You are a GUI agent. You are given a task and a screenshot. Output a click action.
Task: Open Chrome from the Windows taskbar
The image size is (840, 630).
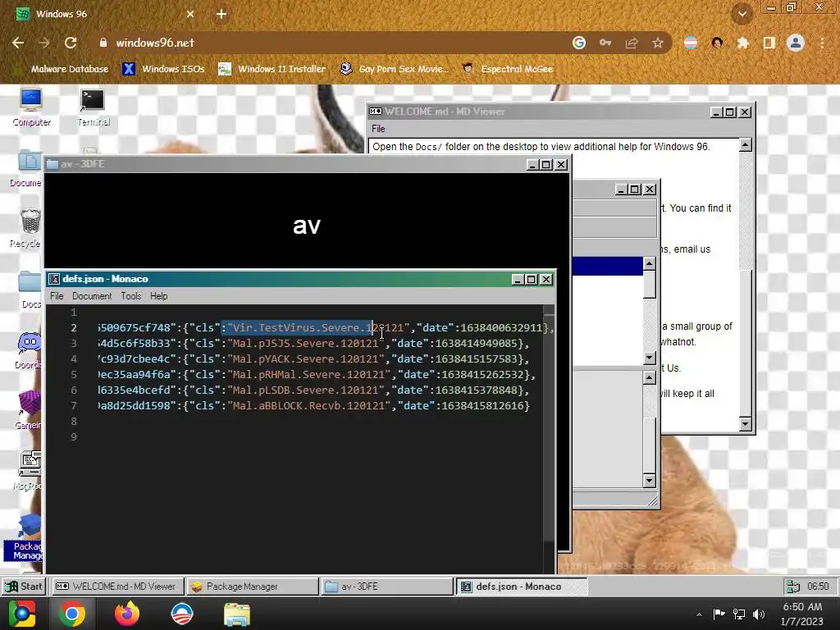click(72, 614)
